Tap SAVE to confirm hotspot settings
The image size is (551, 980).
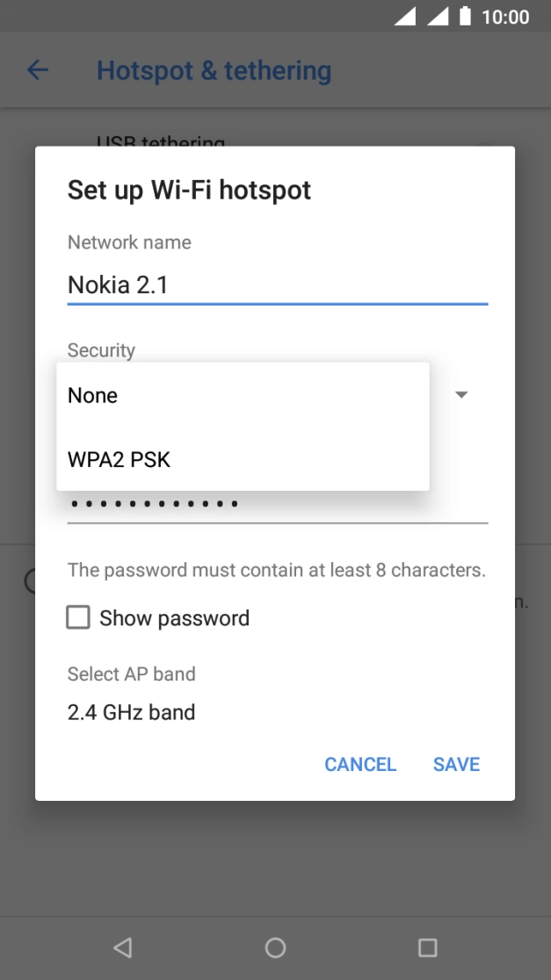[455, 764]
